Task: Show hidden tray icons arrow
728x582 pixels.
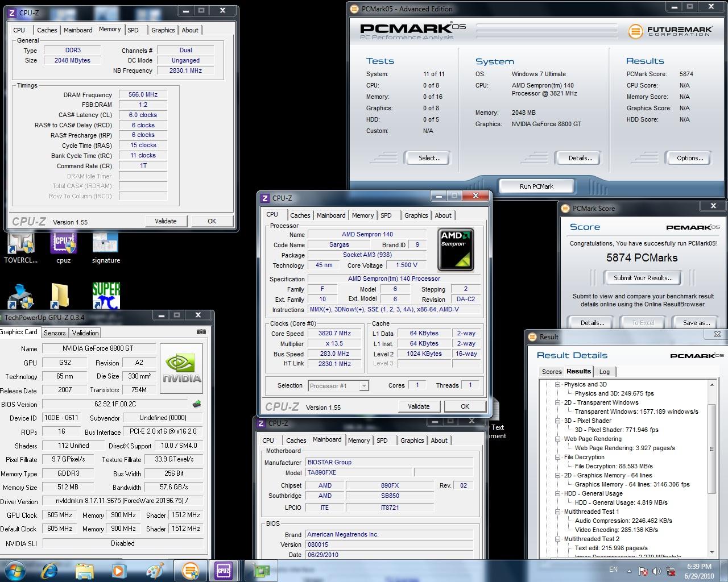Action: tap(630, 570)
